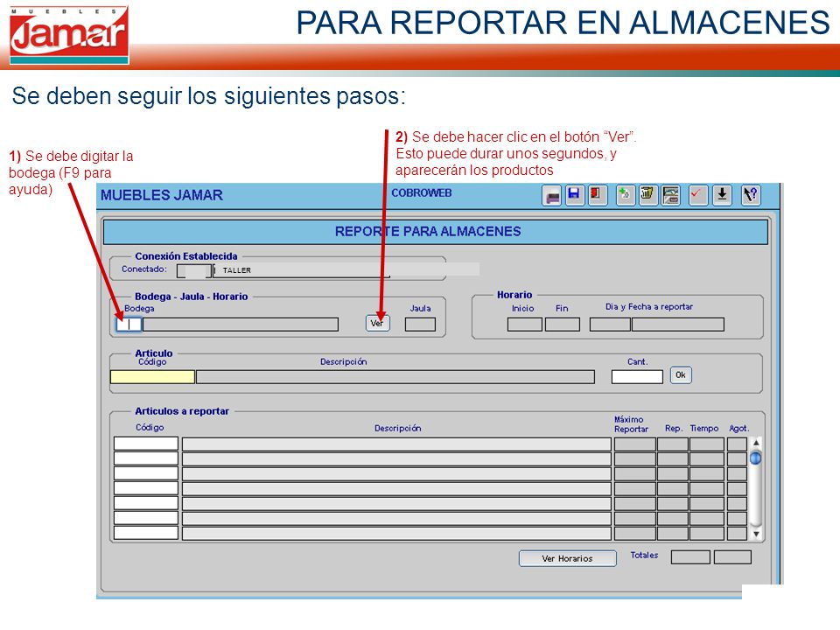Click first row Máximo Reportar cell
This screenshot has width=840, height=630.
(x=635, y=444)
